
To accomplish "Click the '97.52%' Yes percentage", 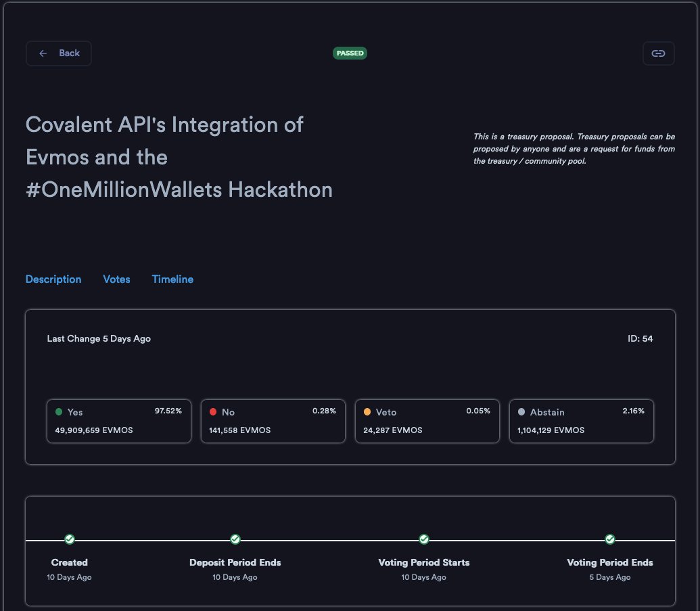I will pos(168,411).
